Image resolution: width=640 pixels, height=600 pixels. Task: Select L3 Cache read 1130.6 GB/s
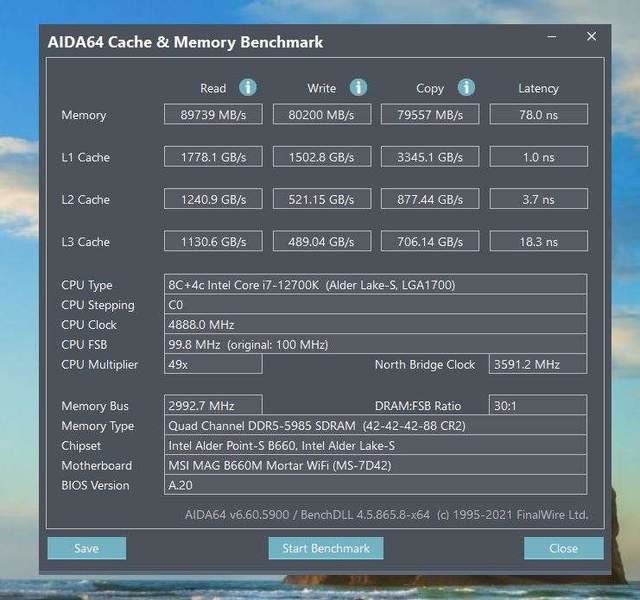point(213,241)
